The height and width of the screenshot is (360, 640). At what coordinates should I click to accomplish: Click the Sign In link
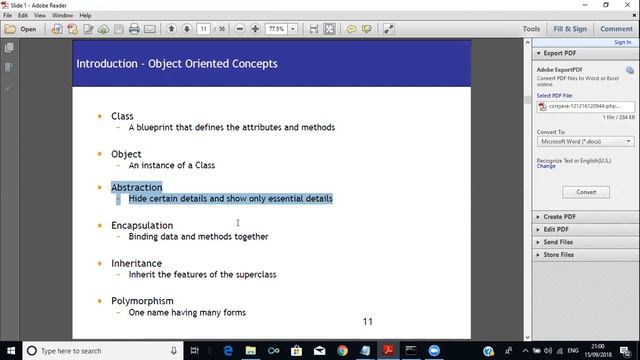[622, 42]
